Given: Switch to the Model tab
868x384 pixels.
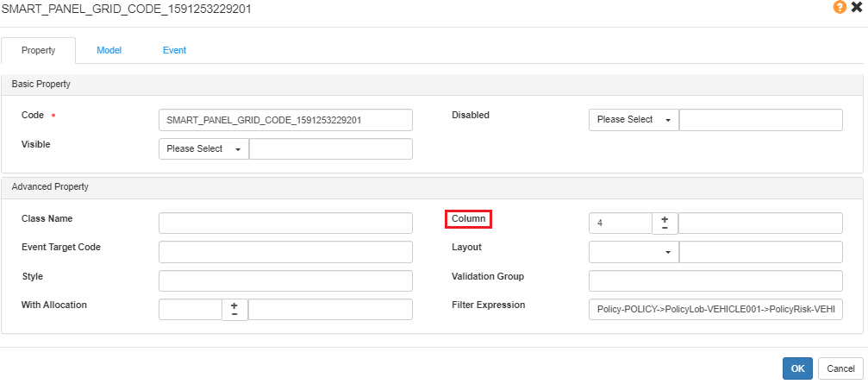Looking at the screenshot, I should [x=109, y=50].
